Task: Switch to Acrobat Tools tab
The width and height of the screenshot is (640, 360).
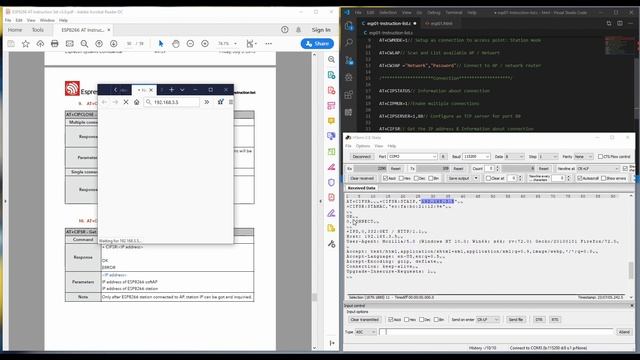Action: coord(38,30)
